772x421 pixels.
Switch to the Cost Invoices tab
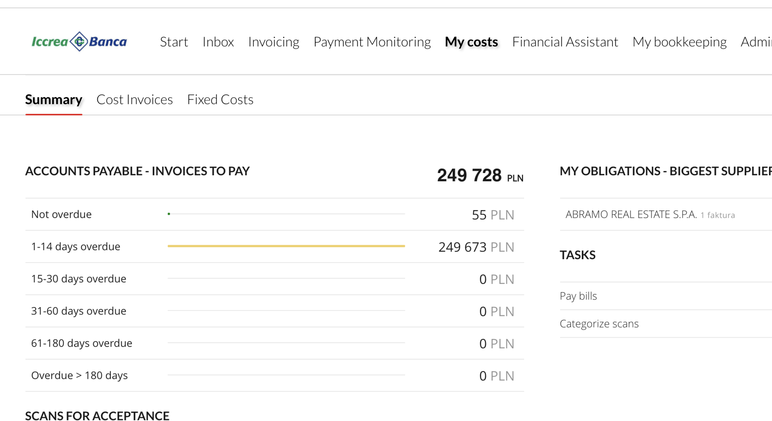(134, 99)
